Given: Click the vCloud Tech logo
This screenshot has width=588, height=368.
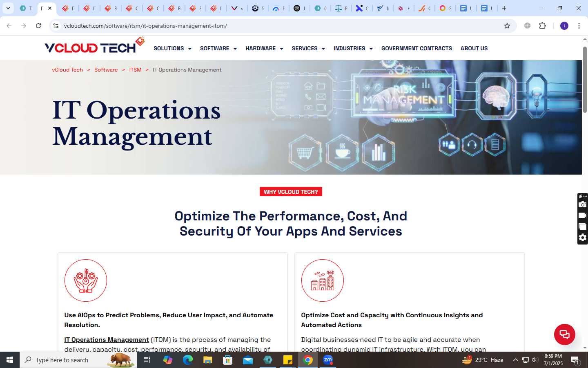Looking at the screenshot, I should [x=94, y=46].
